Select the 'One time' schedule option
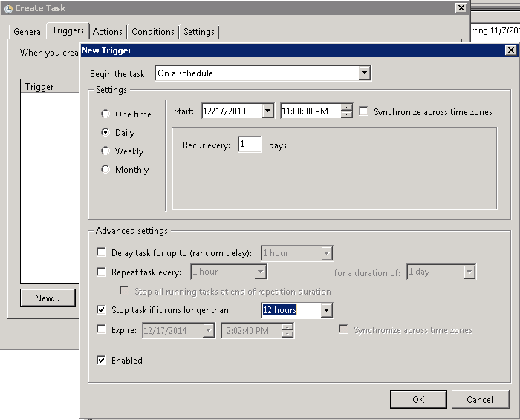This screenshot has height=420, width=520. pos(105,114)
